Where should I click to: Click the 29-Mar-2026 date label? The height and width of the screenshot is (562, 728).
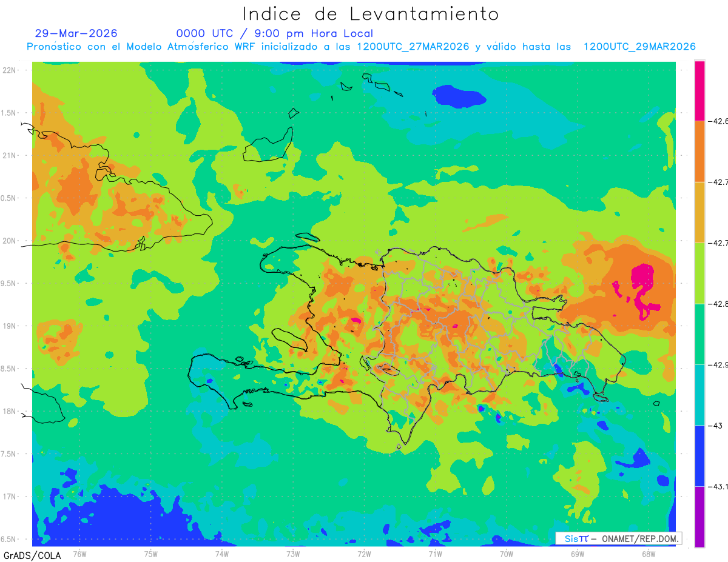76,33
